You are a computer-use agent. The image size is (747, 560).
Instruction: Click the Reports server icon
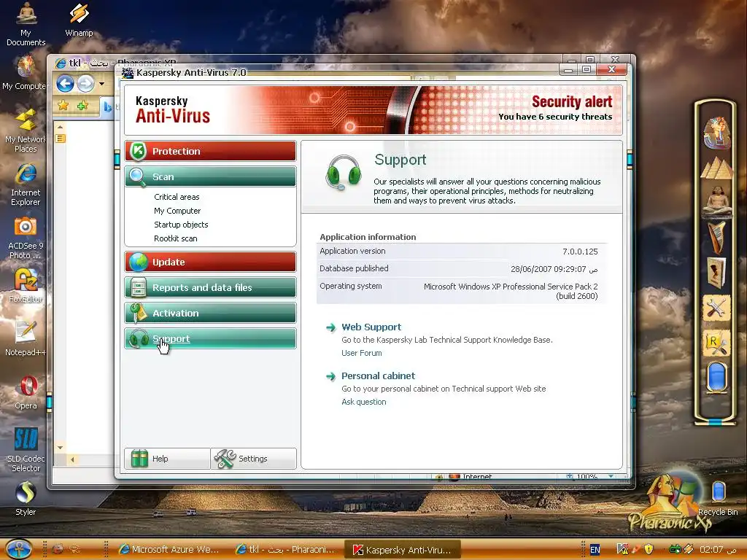[138, 287]
